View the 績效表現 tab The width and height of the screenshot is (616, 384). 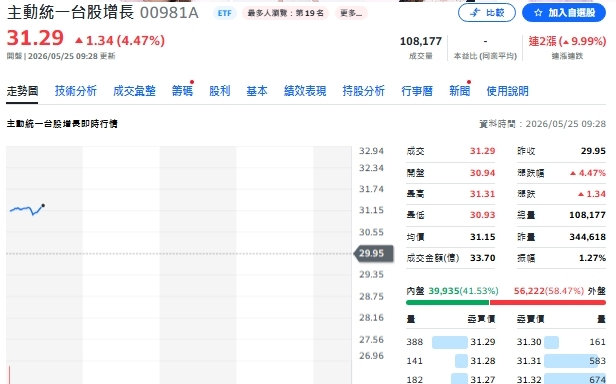[305, 91]
